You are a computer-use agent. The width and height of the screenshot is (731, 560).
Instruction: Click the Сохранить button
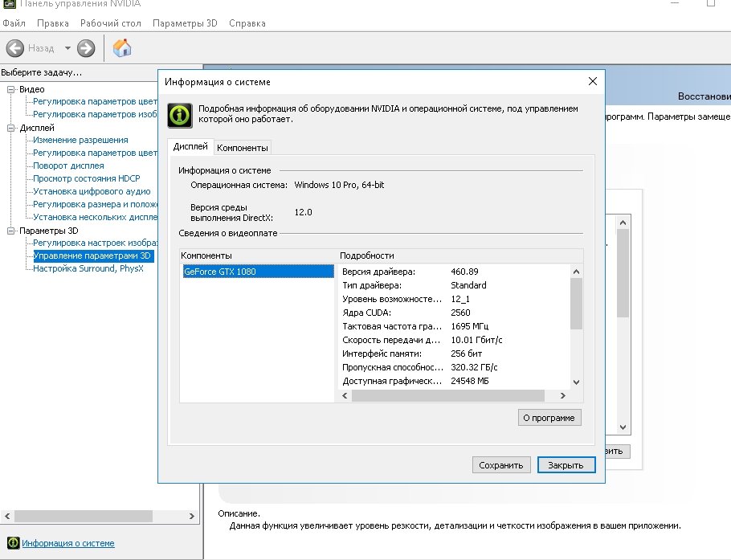click(x=501, y=465)
